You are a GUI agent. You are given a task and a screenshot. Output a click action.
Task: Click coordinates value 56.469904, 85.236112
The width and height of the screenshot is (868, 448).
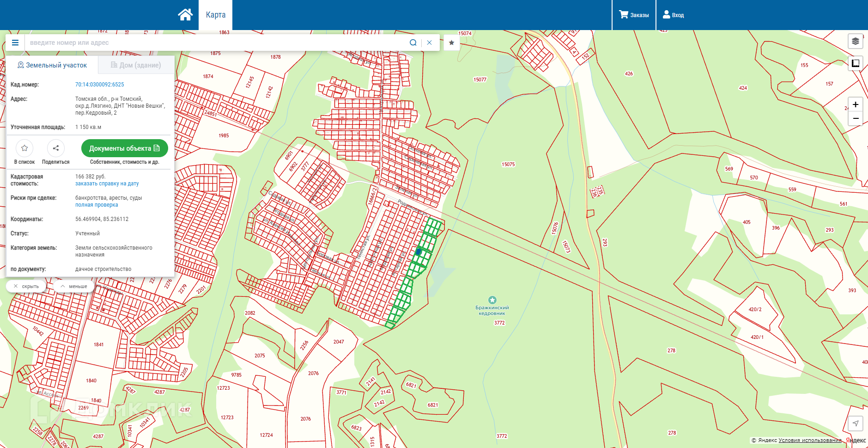click(x=102, y=219)
